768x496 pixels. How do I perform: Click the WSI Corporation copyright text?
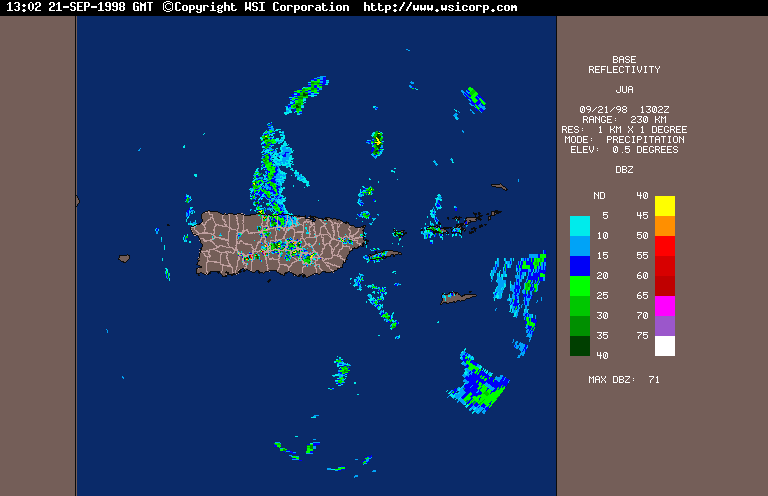pyautogui.click(x=255, y=7)
